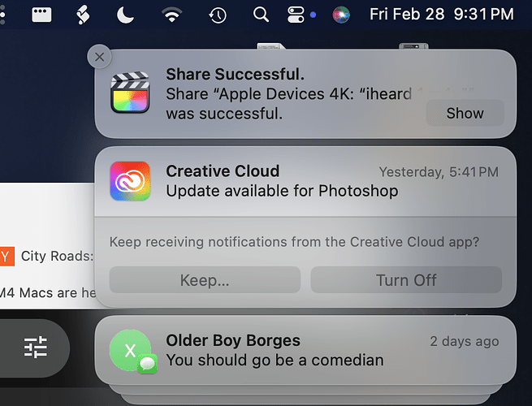This screenshot has width=532, height=406.
Task: Click Keep… for Creative Cloud notifications
Action: (x=205, y=280)
